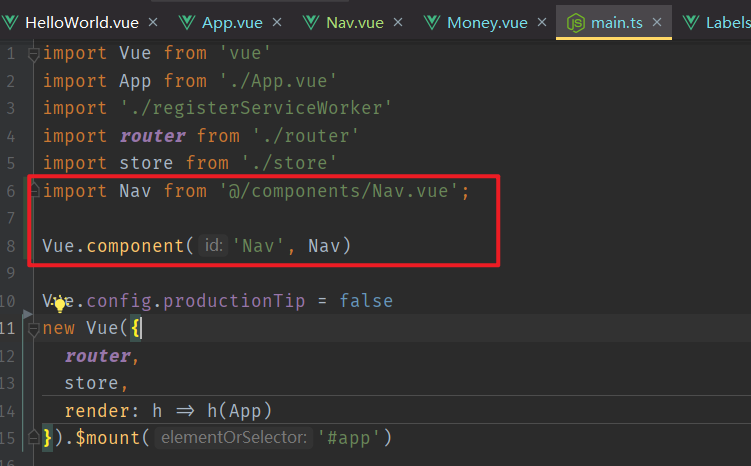Close the main.ts tab
Image resolution: width=751 pixels, height=466 pixels.
(657, 22)
